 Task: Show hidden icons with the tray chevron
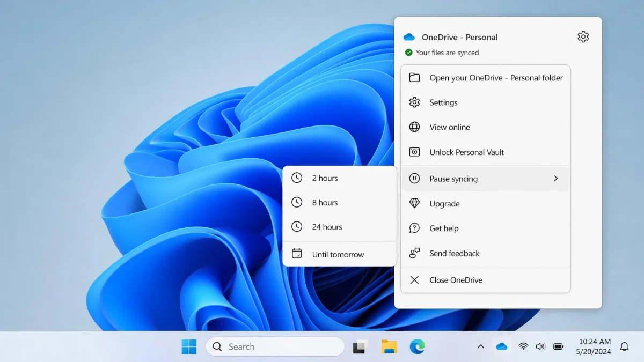coord(481,347)
